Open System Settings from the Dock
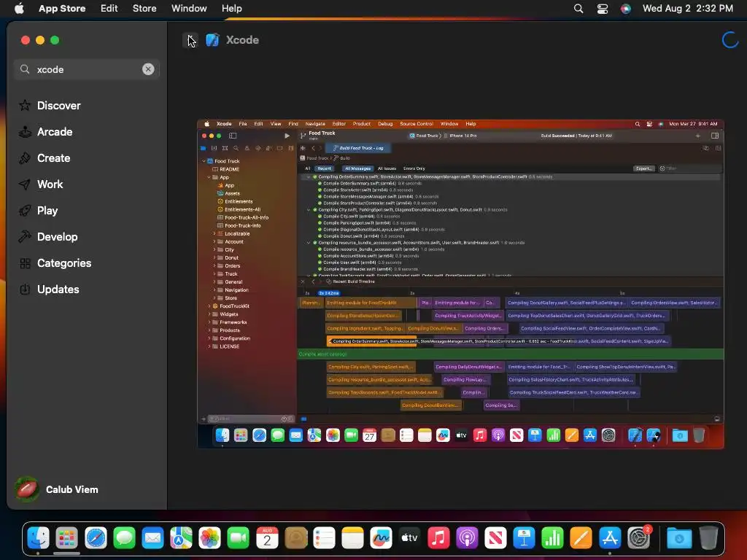 638,538
